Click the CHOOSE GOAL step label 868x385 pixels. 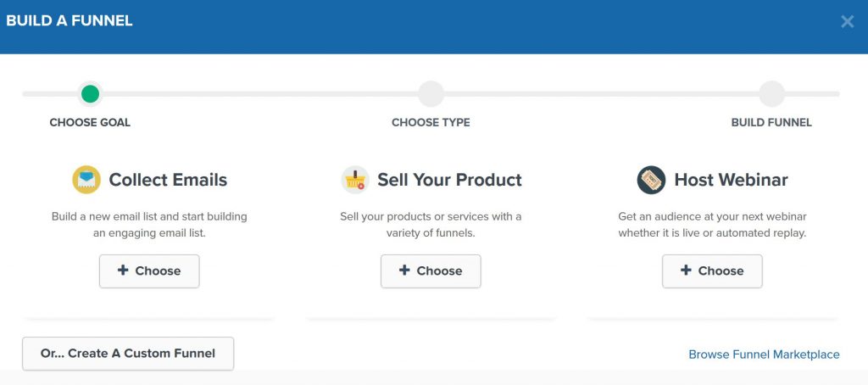click(90, 122)
